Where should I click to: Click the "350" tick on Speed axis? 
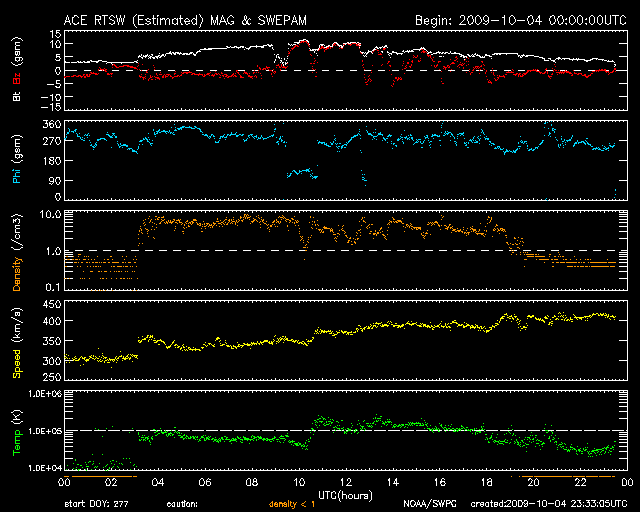pyautogui.click(x=52, y=341)
